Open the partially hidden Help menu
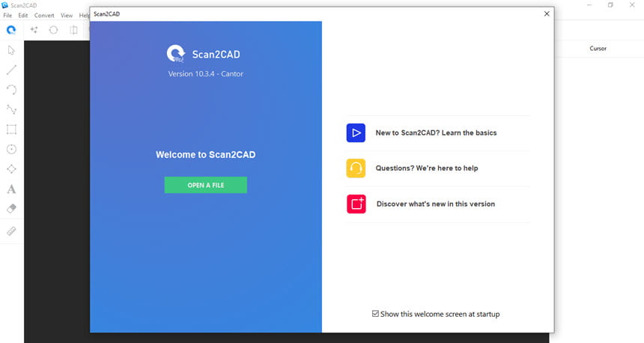Viewport: 644px width, 343px height. [84, 15]
